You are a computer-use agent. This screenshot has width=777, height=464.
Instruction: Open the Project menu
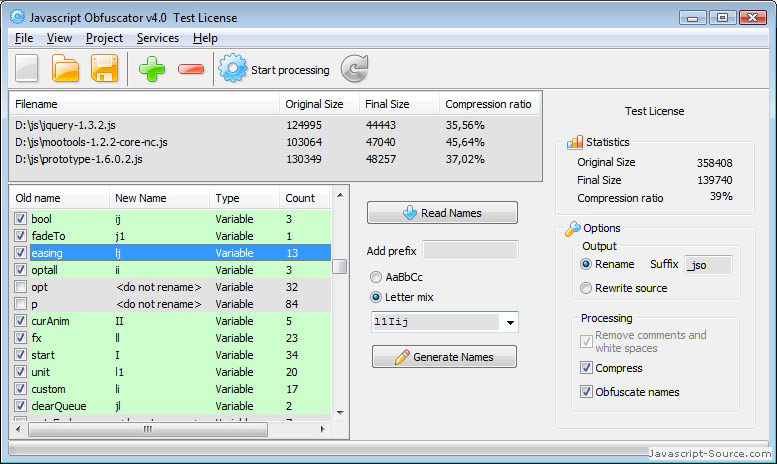104,38
